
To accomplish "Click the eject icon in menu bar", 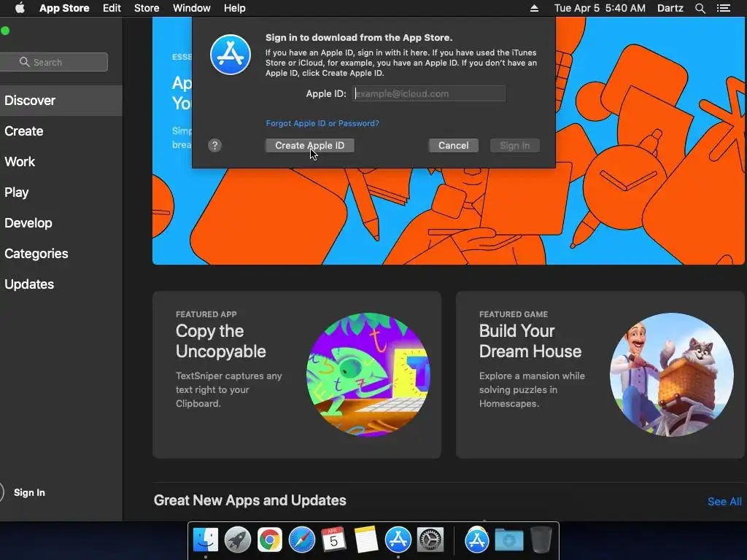I will (x=534, y=8).
